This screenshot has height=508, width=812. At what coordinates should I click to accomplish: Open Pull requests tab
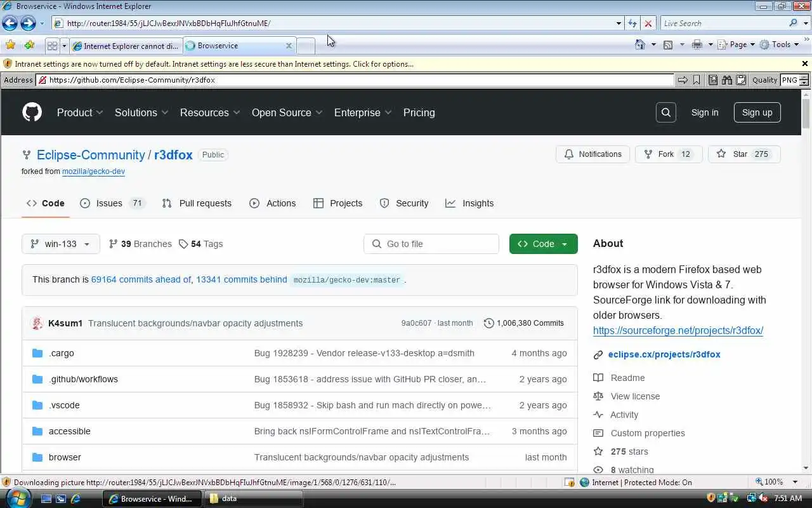197,203
